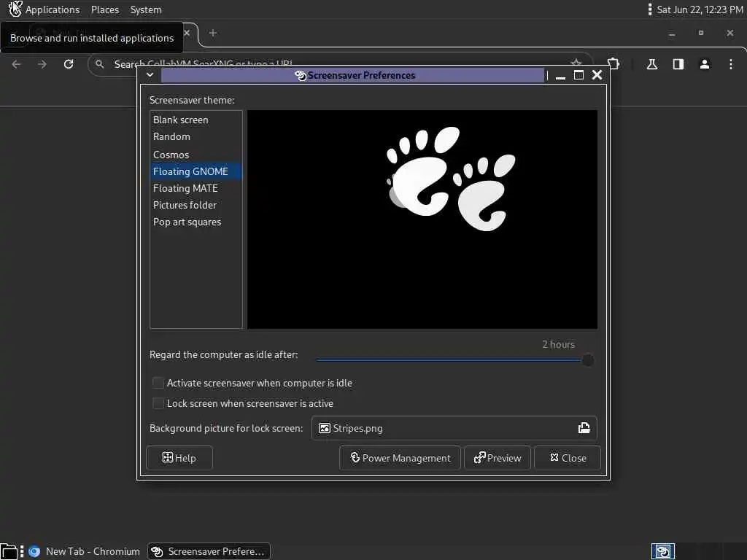747x560 pixels.
Task: Click workspace switcher icon in bottom panel
Action: point(662,551)
